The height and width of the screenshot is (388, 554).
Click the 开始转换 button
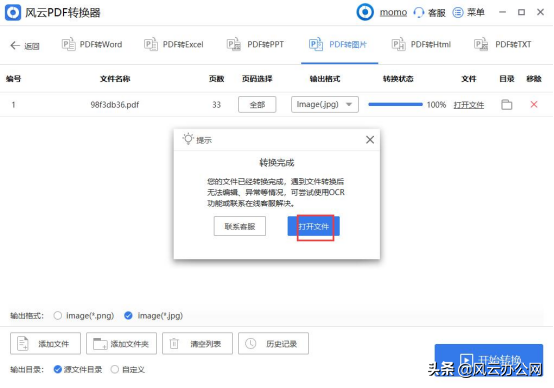coord(489,360)
